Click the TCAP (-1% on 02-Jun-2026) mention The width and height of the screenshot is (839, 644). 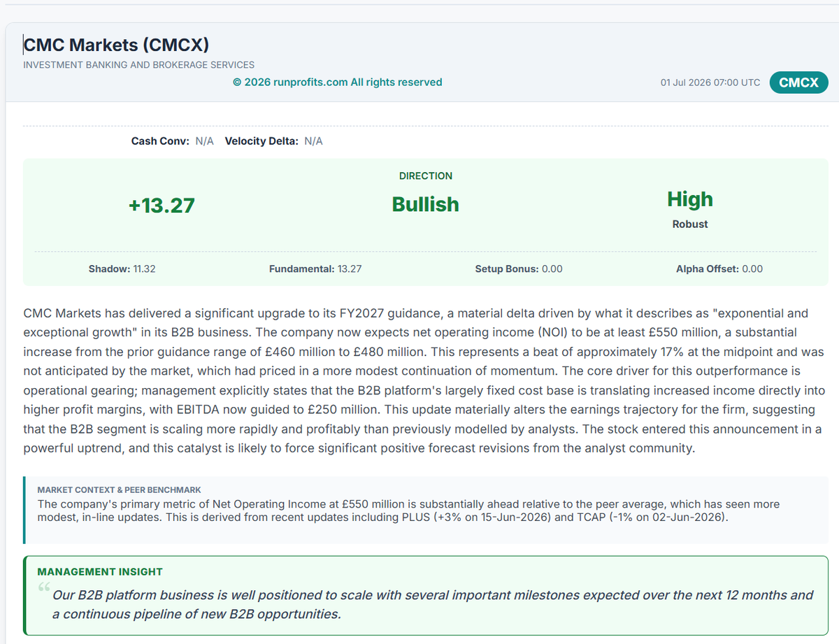click(x=652, y=517)
